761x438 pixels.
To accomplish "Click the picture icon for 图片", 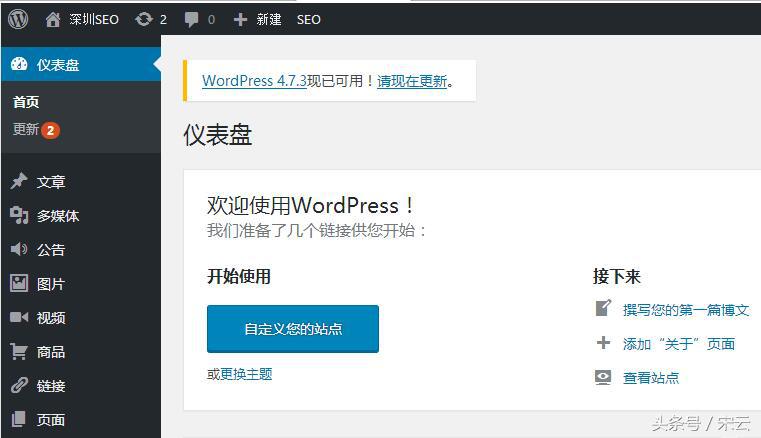I will pyautogui.click(x=19, y=283).
